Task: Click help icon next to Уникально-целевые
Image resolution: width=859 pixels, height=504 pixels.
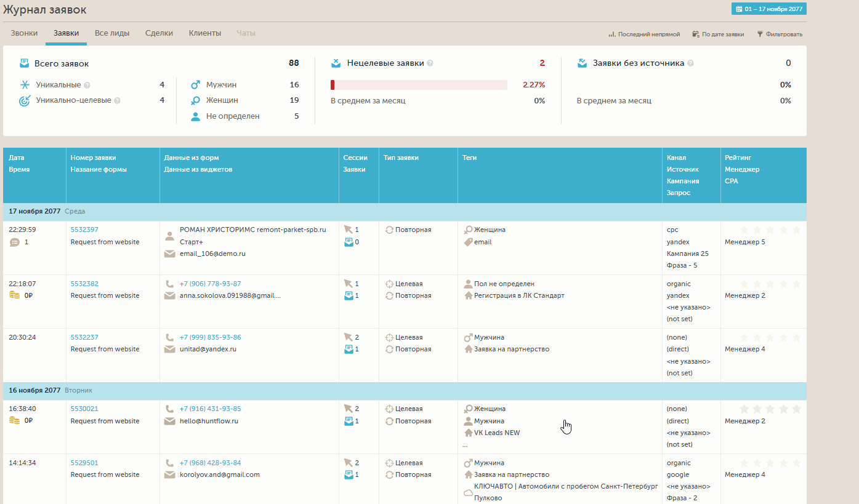Action: pos(117,100)
